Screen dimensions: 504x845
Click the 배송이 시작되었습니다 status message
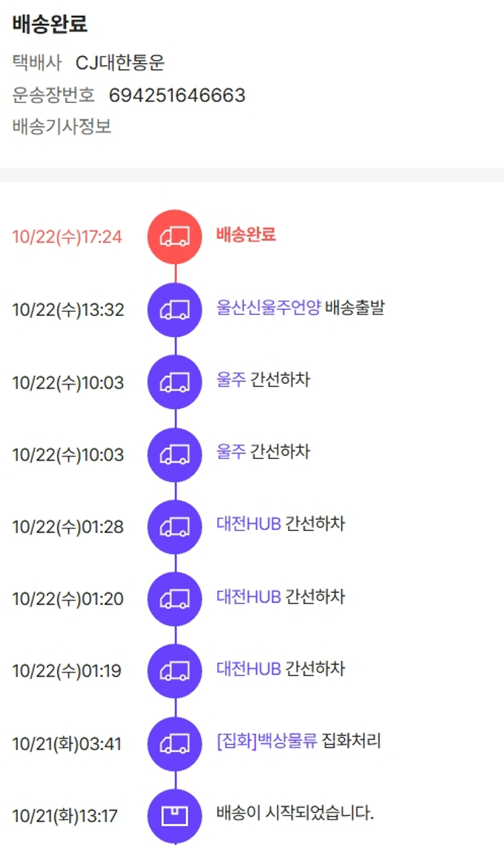tap(295, 813)
